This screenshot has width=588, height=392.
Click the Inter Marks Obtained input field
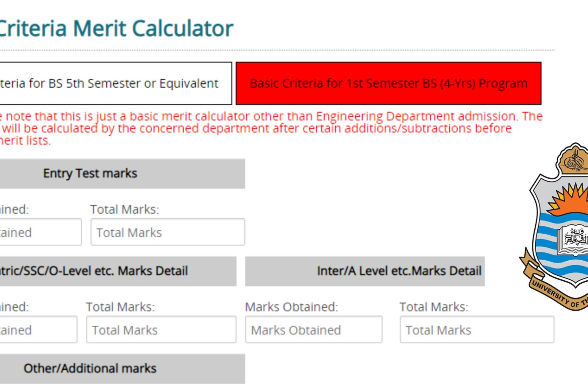pyautogui.click(x=314, y=329)
